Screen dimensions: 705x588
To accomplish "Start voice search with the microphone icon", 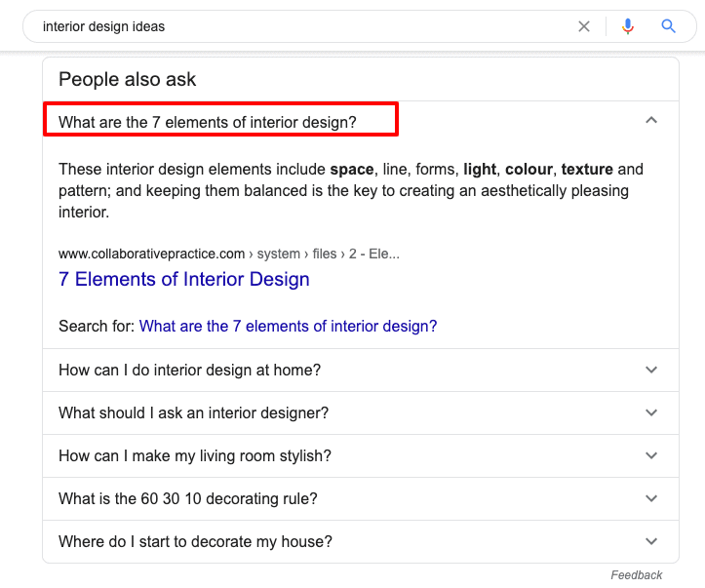I will (628, 26).
